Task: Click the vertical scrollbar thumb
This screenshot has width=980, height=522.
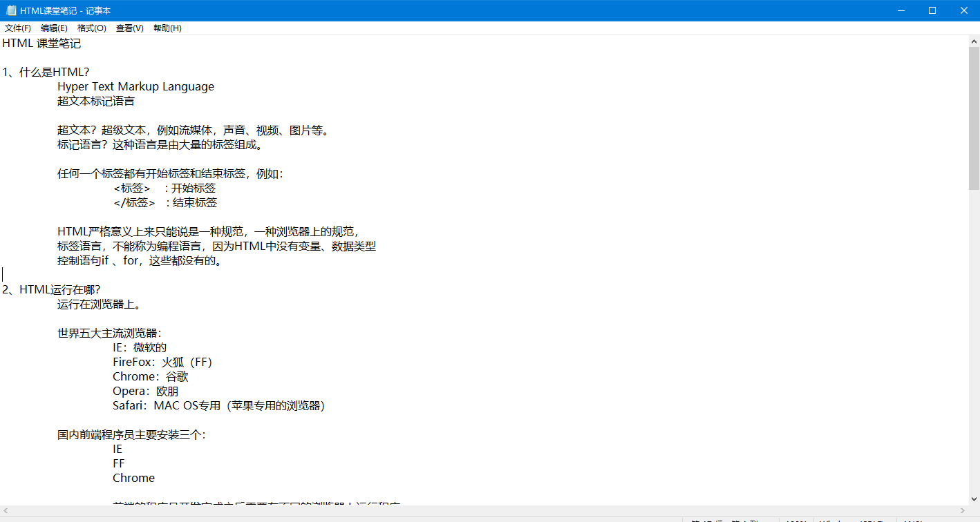Action: click(x=974, y=119)
